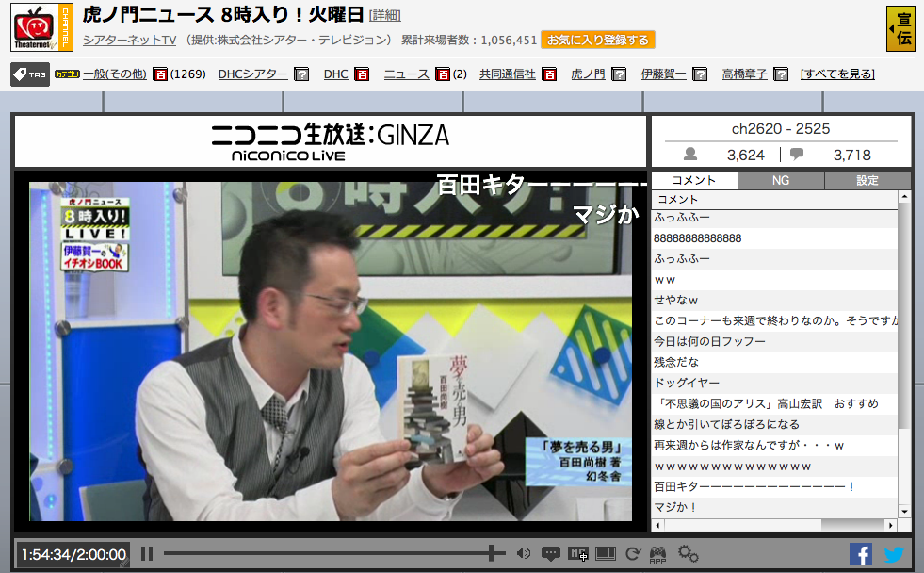Open the DHCシアター tag link
The height and width of the screenshot is (573, 924).
click(252, 74)
